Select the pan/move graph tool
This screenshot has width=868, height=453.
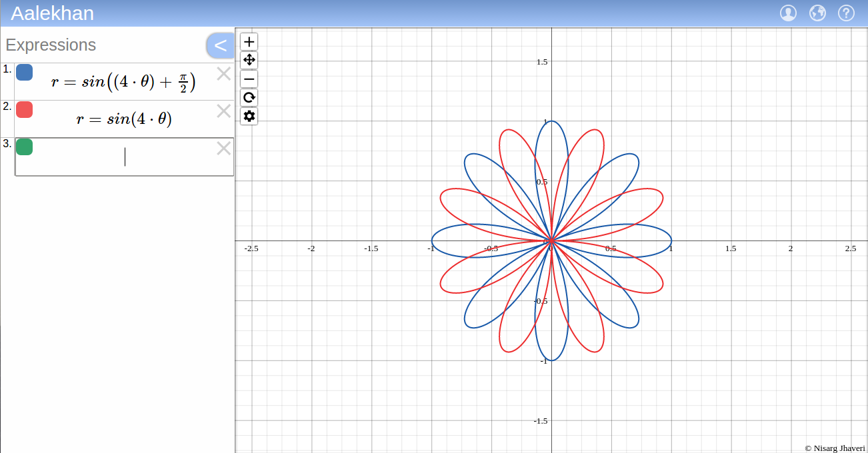(x=249, y=60)
